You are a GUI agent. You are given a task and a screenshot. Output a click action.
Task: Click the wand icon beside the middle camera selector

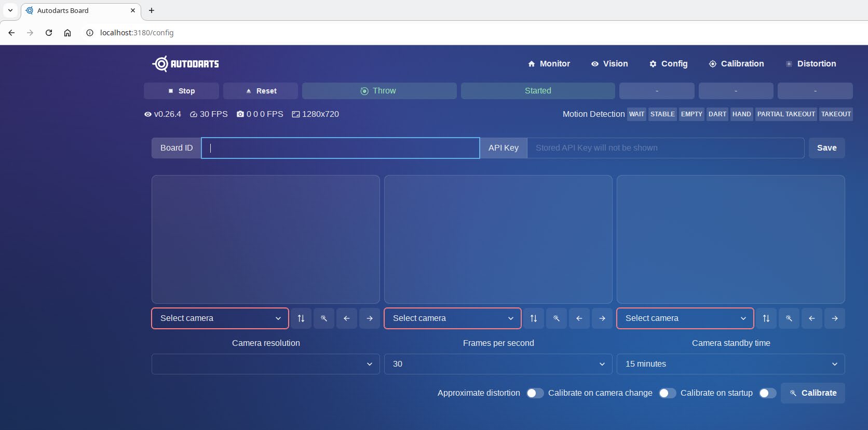click(x=557, y=318)
